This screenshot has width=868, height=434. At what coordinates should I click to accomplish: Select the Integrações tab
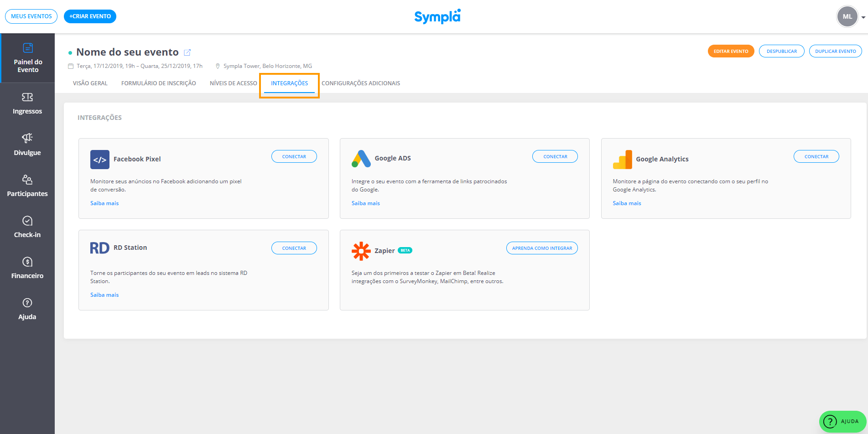point(290,83)
